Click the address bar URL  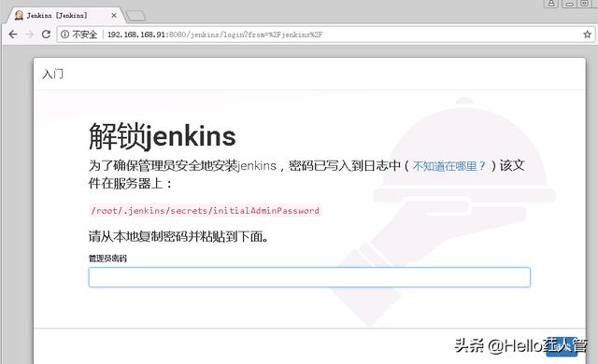[215, 35]
